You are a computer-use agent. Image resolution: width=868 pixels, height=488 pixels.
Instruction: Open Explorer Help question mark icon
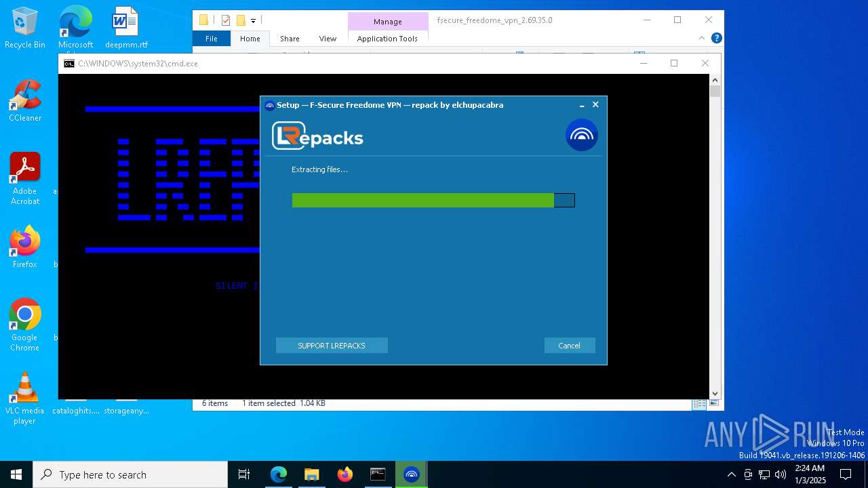click(716, 39)
